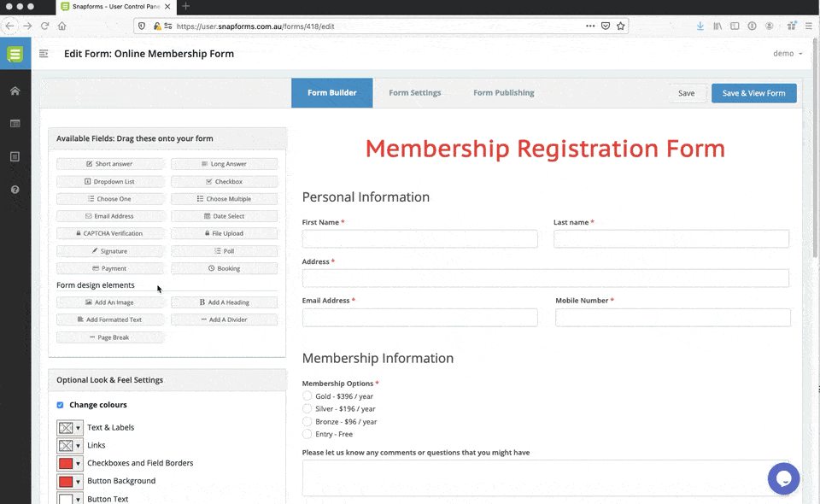Click the Checkboxes and Field Borders red swatch
This screenshot has width=820, height=504.
tap(66, 463)
